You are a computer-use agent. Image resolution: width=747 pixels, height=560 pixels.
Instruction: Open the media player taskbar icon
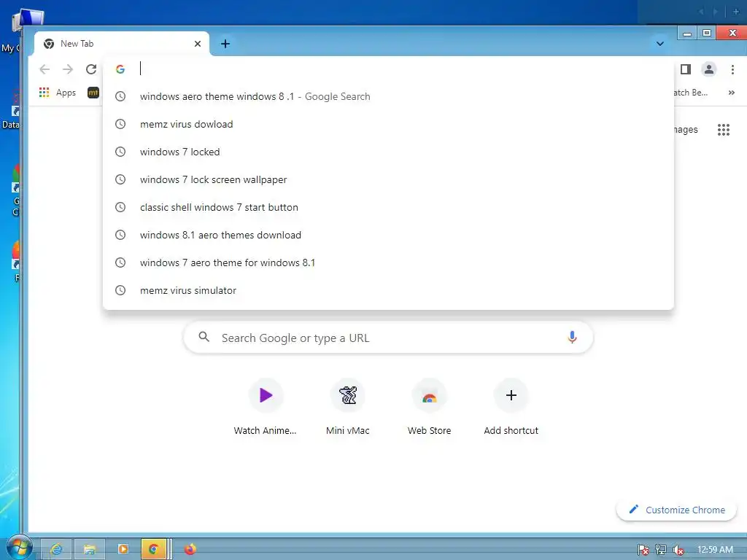pyautogui.click(x=123, y=549)
